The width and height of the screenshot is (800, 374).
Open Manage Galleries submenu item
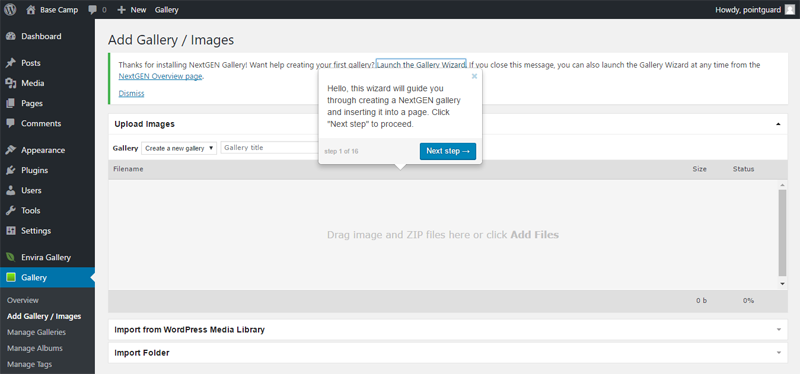(x=36, y=332)
